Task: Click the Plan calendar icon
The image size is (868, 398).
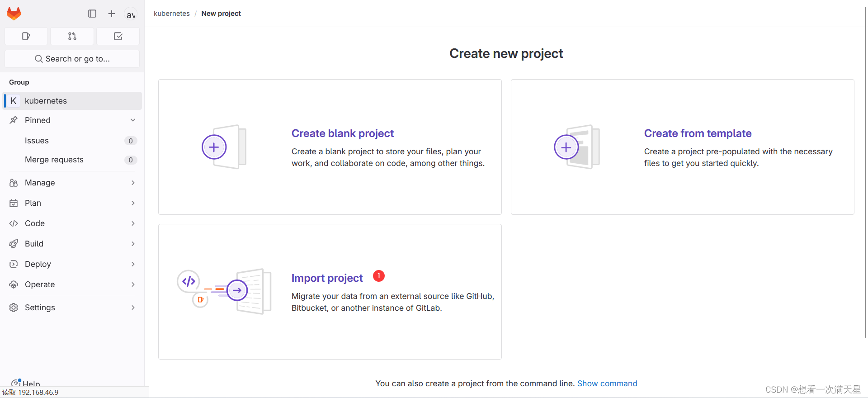Action: (x=14, y=203)
